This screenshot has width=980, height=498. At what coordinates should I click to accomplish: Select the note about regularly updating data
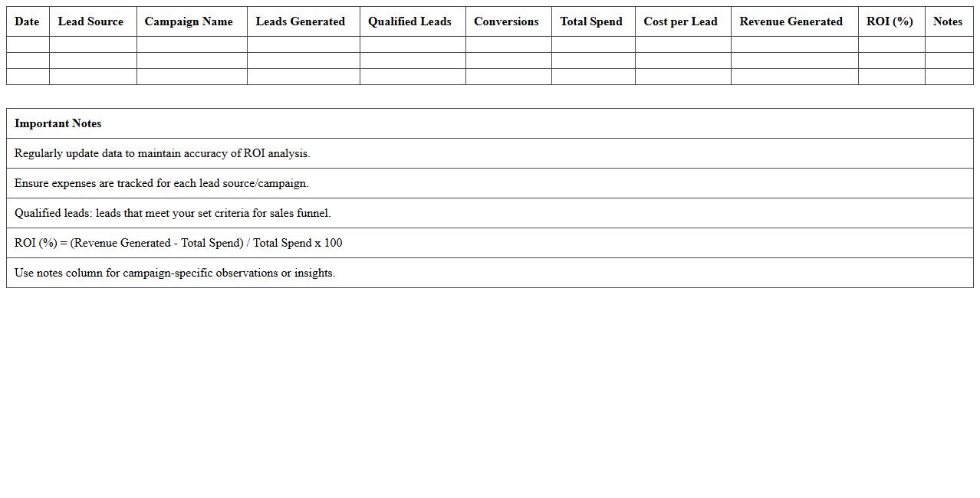[163, 153]
